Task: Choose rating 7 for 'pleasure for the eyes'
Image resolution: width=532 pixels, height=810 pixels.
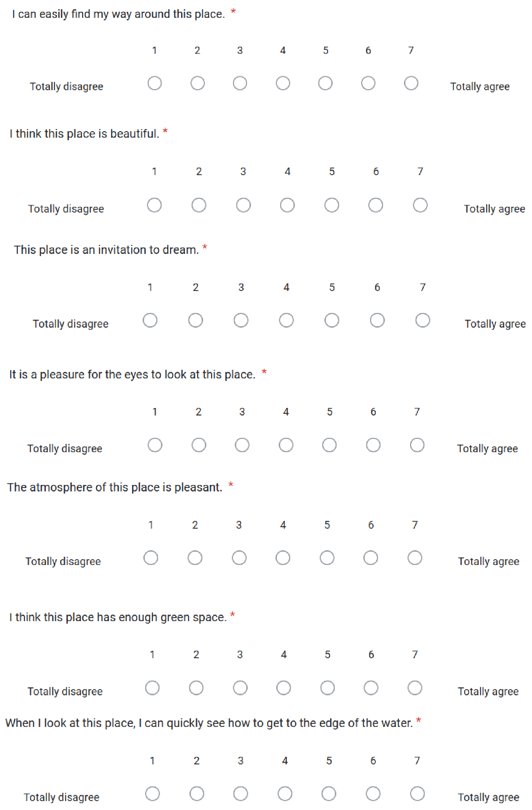Action: point(417,445)
